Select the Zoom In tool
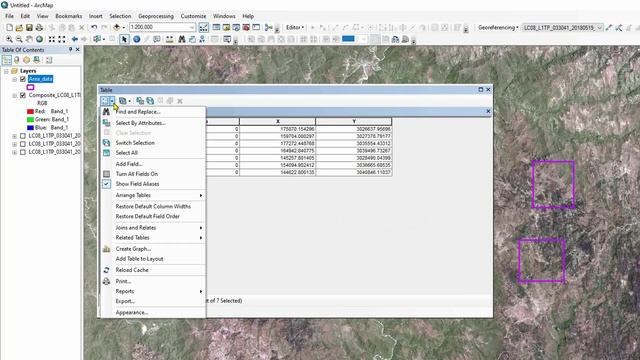The image size is (640, 360). (9, 39)
